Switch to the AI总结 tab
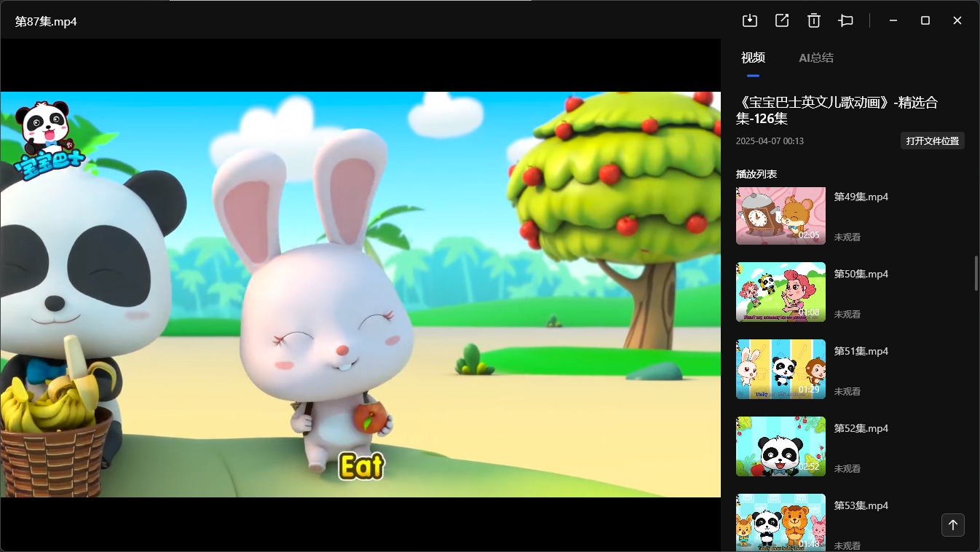Image resolution: width=980 pixels, height=552 pixels. pyautogui.click(x=816, y=58)
